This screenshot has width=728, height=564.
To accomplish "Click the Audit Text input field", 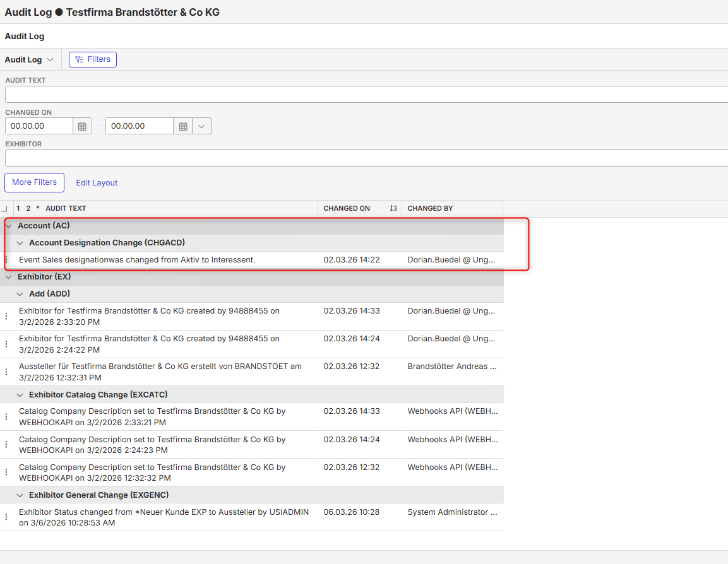I will 366,94.
